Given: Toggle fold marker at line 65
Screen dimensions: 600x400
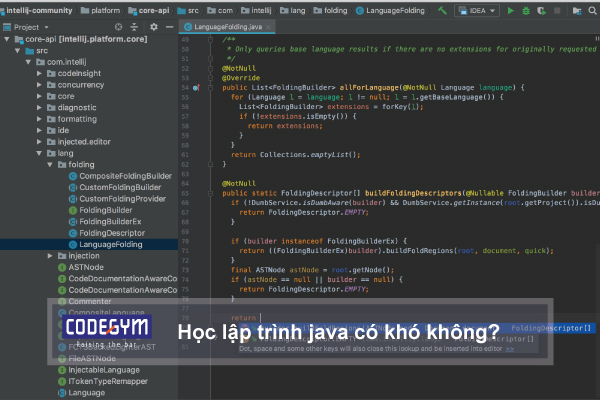Looking at the screenshot, I should pyautogui.click(x=210, y=193).
